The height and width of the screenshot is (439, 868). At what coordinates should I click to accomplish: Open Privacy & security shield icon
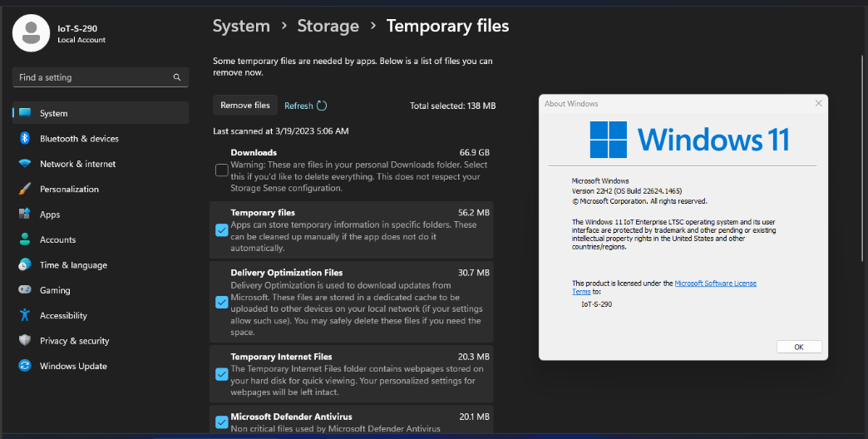(x=25, y=340)
